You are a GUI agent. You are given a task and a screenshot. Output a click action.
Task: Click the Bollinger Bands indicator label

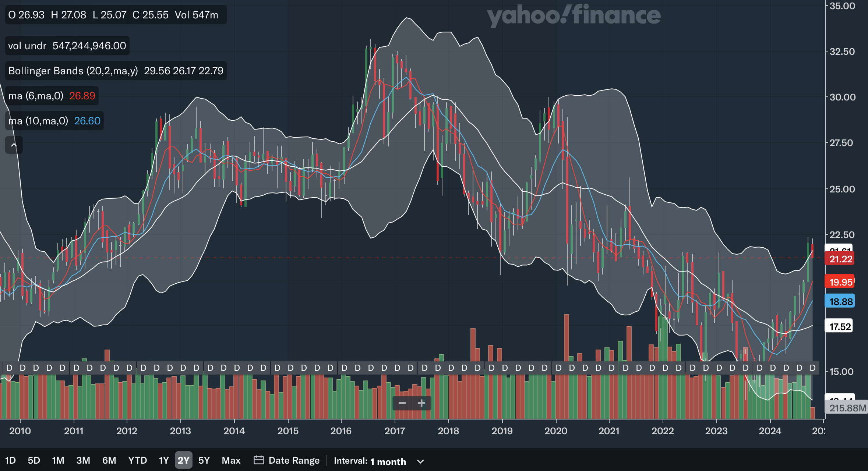[73, 71]
